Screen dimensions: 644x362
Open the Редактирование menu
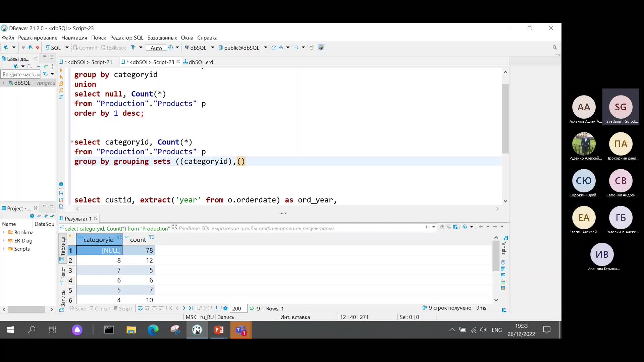tap(38, 38)
